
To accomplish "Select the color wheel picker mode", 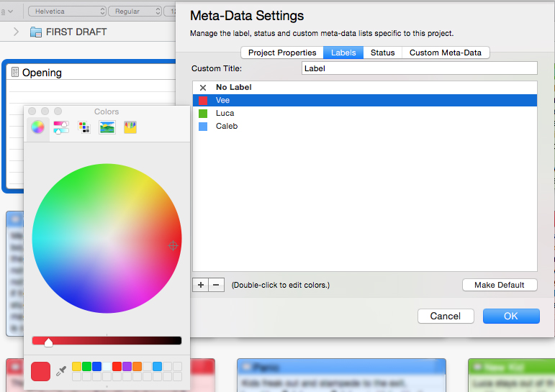I will tap(37, 127).
